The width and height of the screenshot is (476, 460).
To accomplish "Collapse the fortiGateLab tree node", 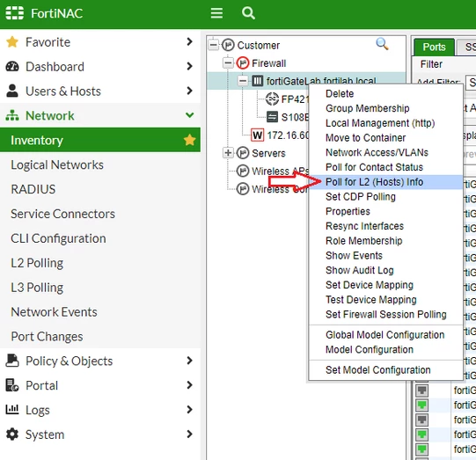I will (243, 81).
